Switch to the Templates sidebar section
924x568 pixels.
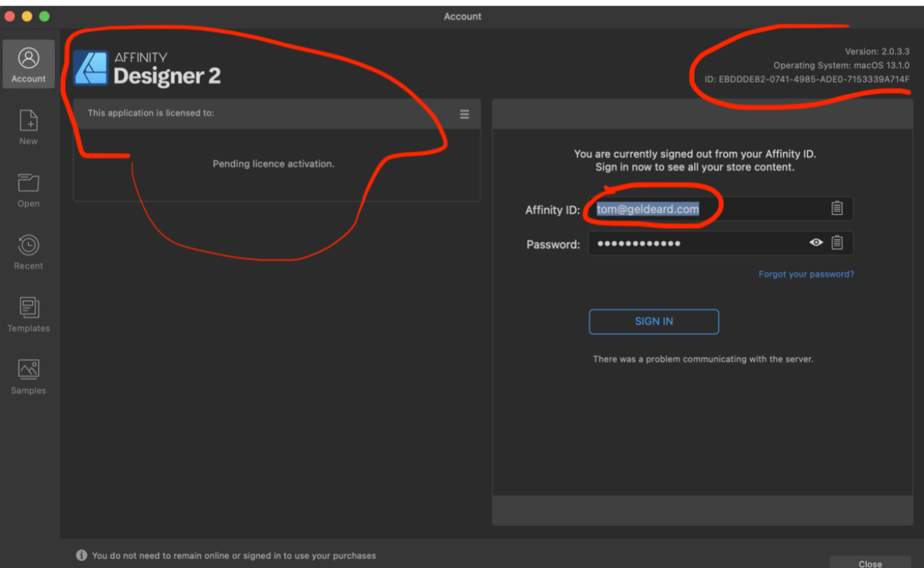pyautogui.click(x=28, y=314)
